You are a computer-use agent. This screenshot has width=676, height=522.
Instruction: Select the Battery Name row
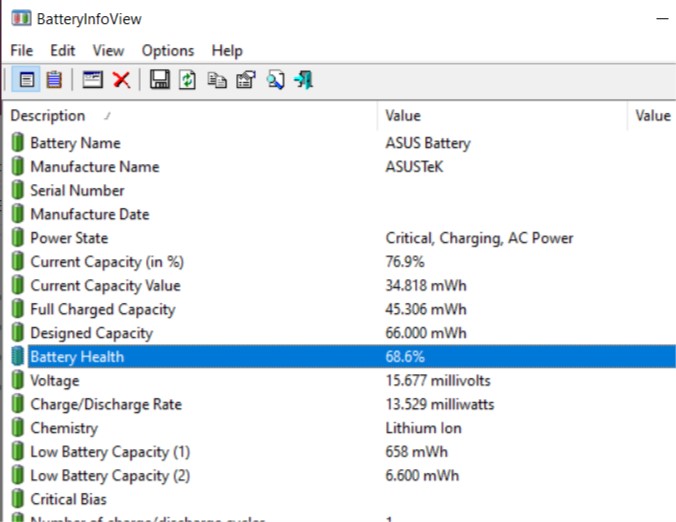pyautogui.click(x=75, y=143)
